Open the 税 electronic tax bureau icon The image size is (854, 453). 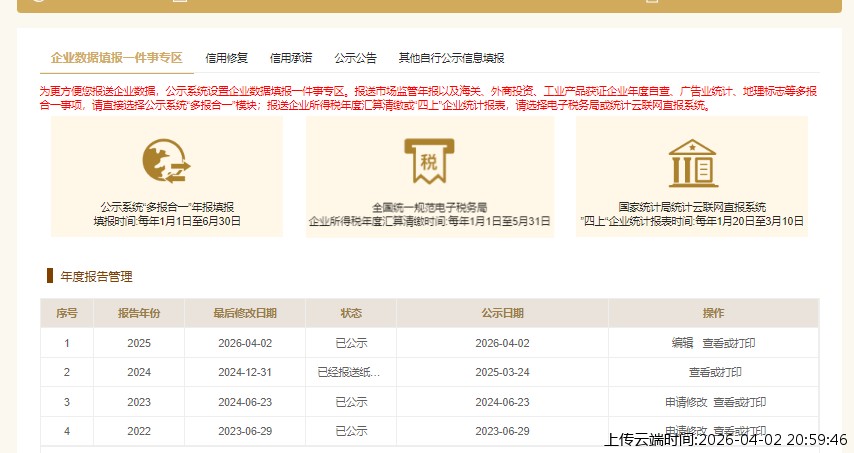coord(429,161)
